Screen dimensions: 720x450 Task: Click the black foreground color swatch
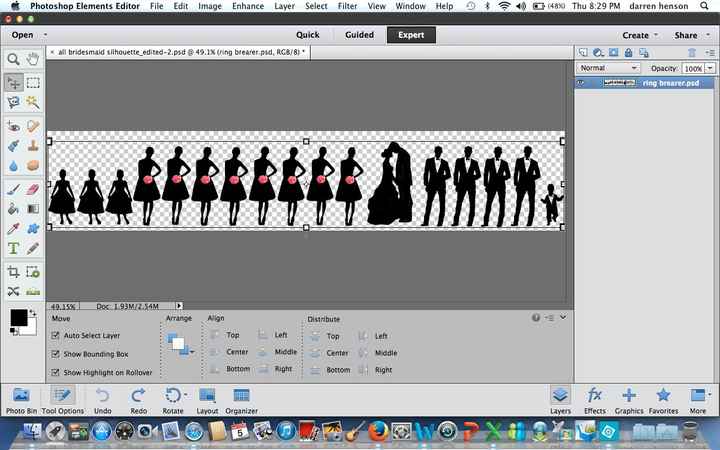19,317
